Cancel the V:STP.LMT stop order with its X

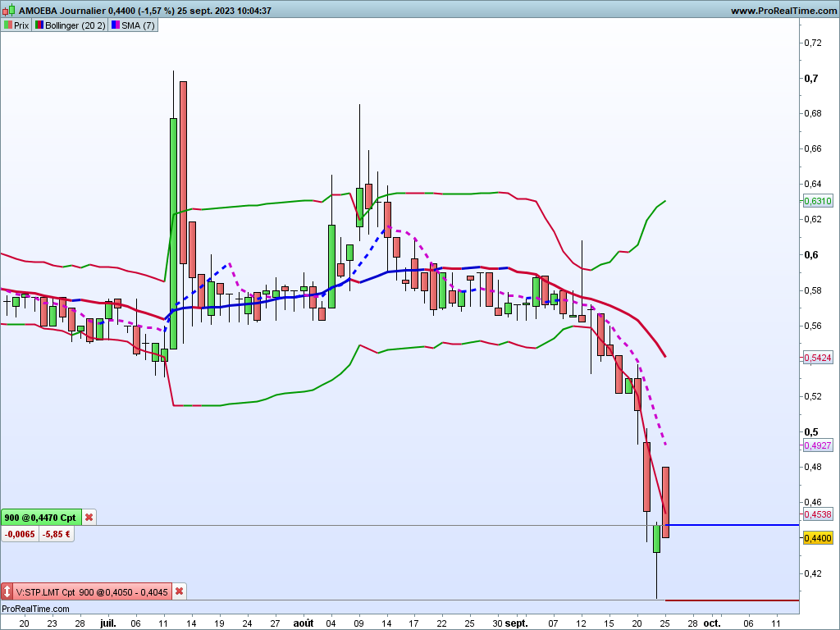click(x=180, y=591)
